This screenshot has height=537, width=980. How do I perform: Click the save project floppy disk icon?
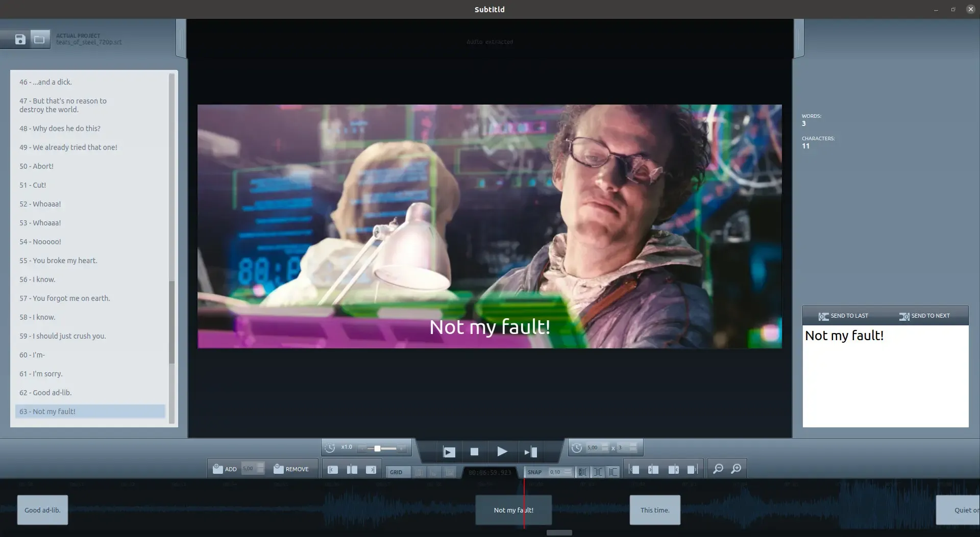(x=20, y=39)
